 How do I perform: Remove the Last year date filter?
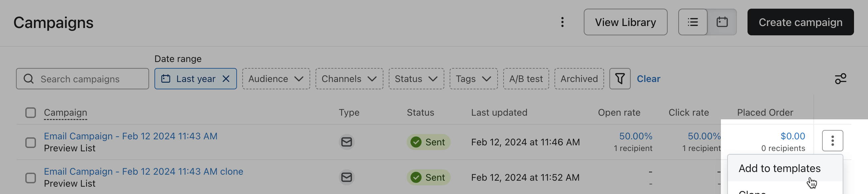point(226,79)
